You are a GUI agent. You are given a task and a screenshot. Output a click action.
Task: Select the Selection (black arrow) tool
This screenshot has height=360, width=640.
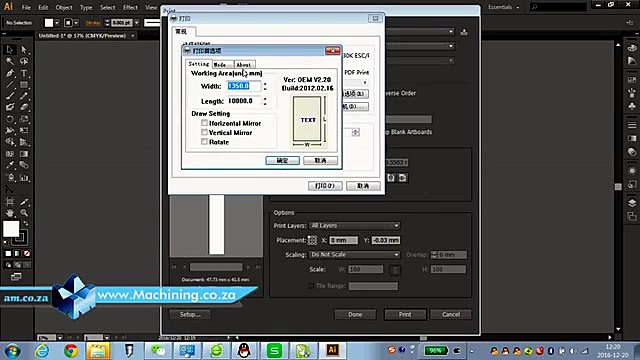coord(9,49)
